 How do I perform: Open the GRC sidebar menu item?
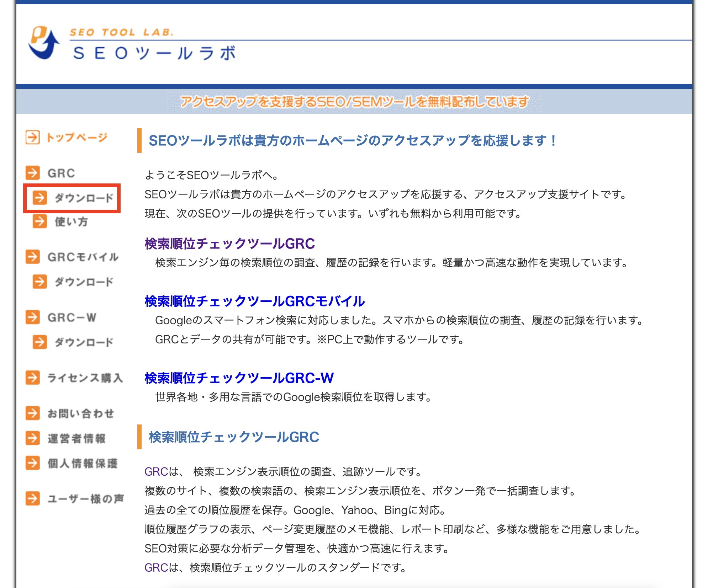click(x=61, y=173)
